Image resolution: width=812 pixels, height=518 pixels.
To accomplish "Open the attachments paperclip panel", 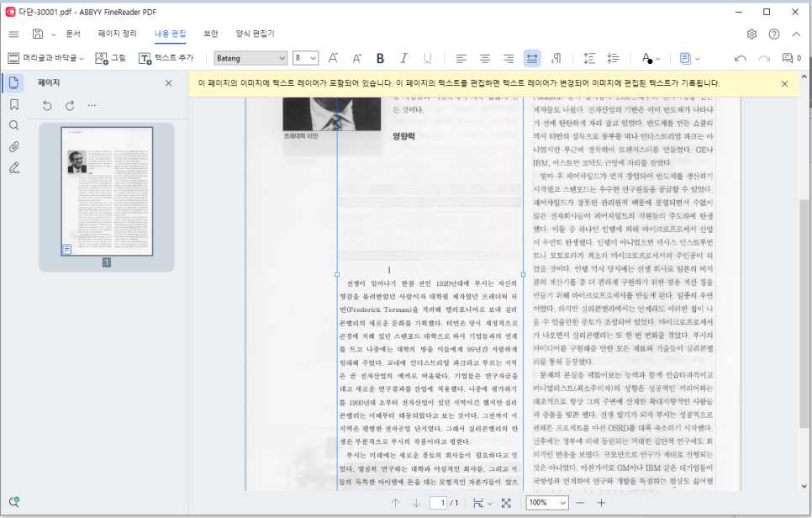I will click(x=14, y=146).
